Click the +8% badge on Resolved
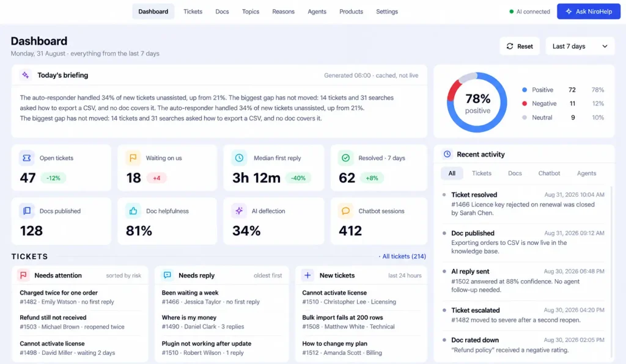Screen dimensions: 626x364 point(372,178)
